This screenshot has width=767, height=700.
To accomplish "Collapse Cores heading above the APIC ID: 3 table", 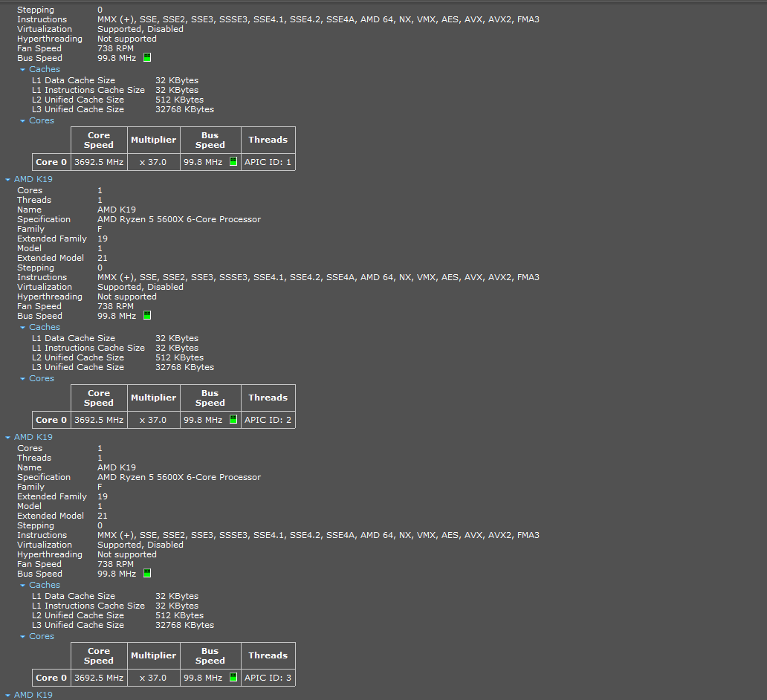I will 22,636.
